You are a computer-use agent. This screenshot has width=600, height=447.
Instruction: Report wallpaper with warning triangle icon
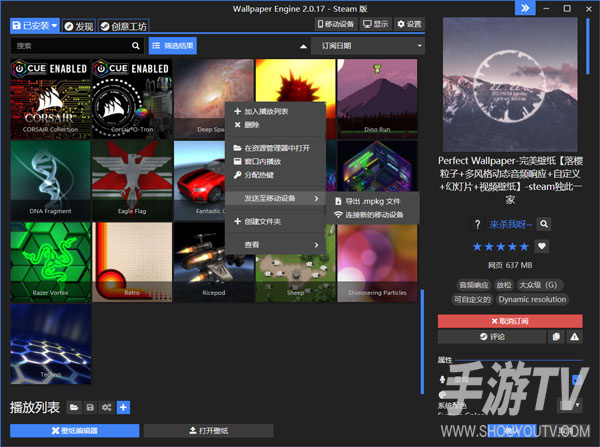575,337
